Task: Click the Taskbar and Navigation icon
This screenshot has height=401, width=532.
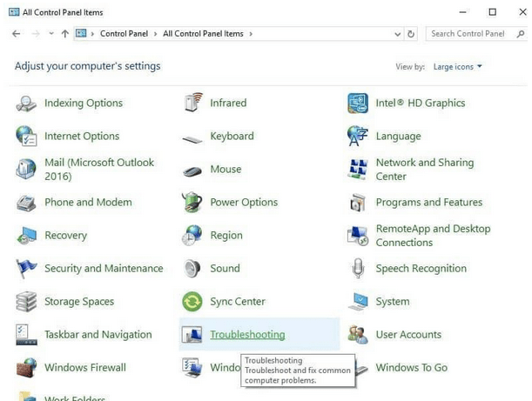Action: [26, 335]
